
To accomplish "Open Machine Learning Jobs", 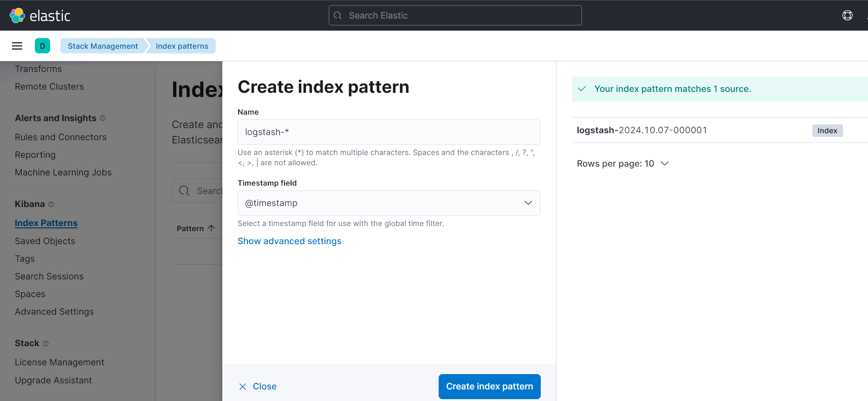I will (63, 172).
